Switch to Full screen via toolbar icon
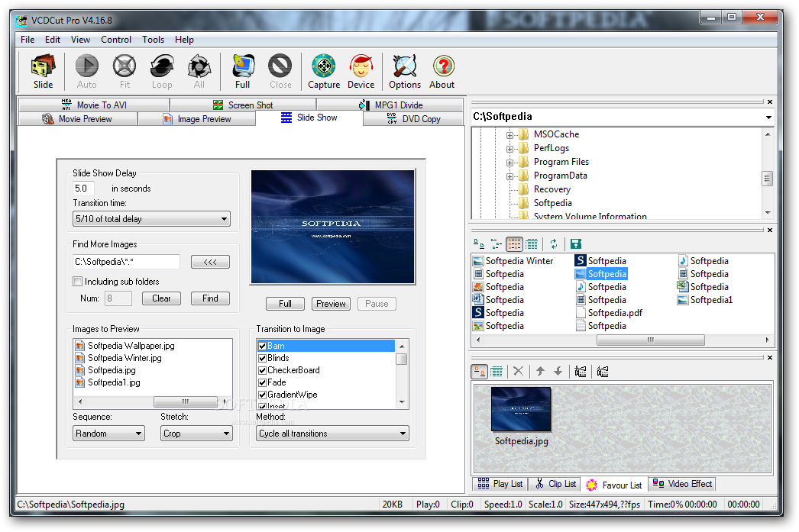Viewport: 799px width, 532px height. (x=243, y=72)
